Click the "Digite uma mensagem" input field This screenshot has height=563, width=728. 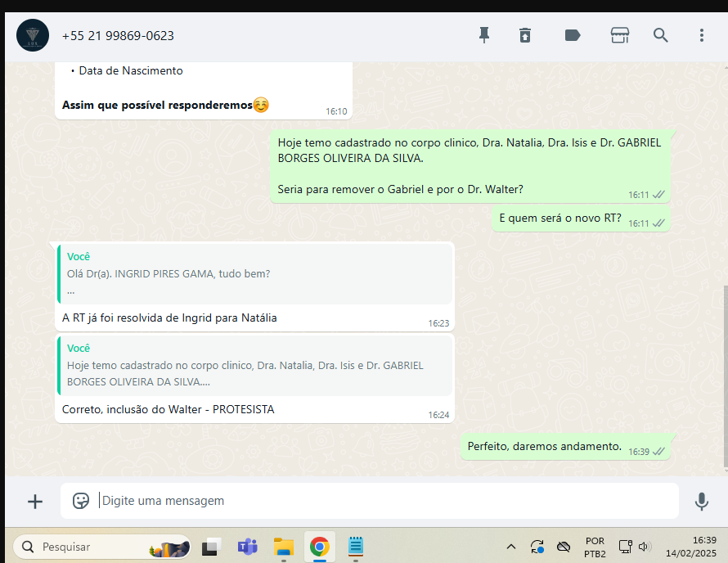(384, 501)
